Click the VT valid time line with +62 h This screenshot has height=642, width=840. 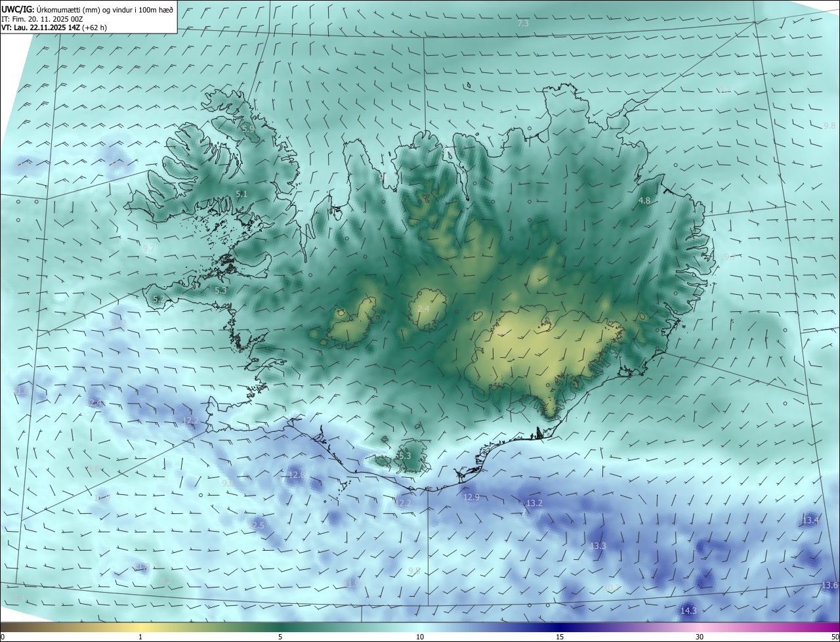coord(54,28)
